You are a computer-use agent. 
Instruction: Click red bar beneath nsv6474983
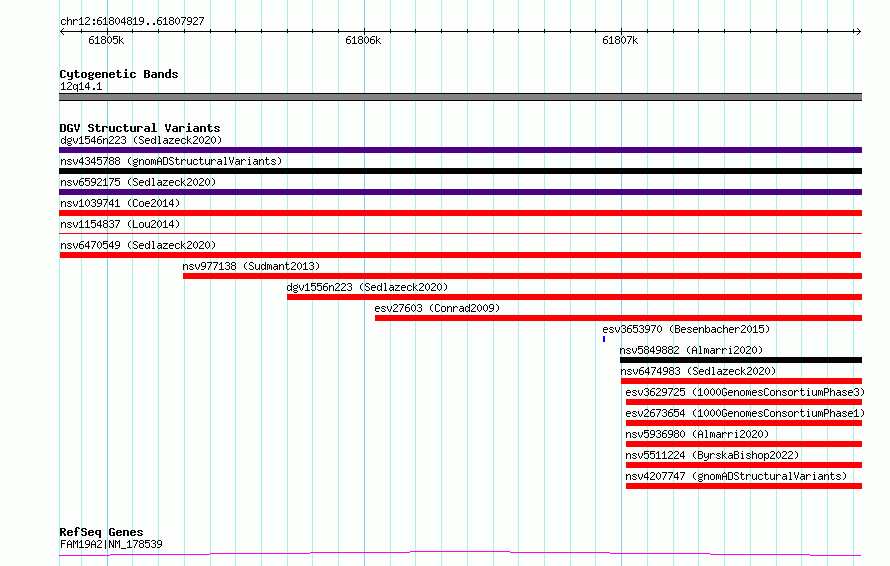[x=741, y=381]
